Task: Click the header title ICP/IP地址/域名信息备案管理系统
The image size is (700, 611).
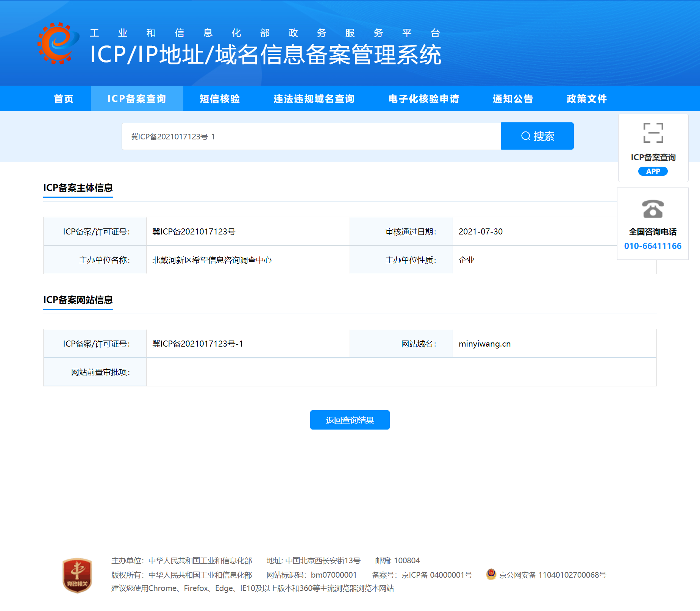Action: point(266,55)
